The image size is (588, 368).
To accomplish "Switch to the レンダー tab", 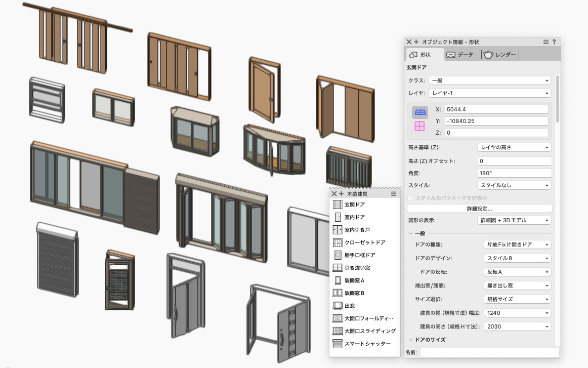I will (x=500, y=55).
